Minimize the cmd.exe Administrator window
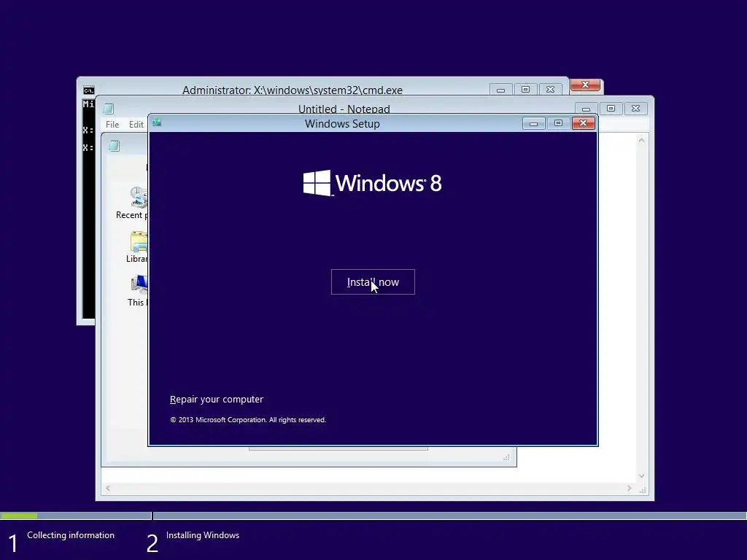The height and width of the screenshot is (560, 747). 500,90
